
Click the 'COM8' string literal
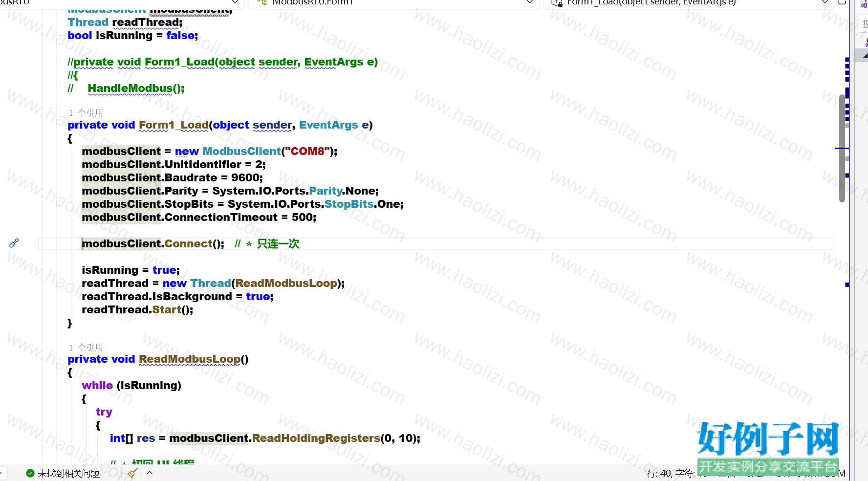point(307,151)
